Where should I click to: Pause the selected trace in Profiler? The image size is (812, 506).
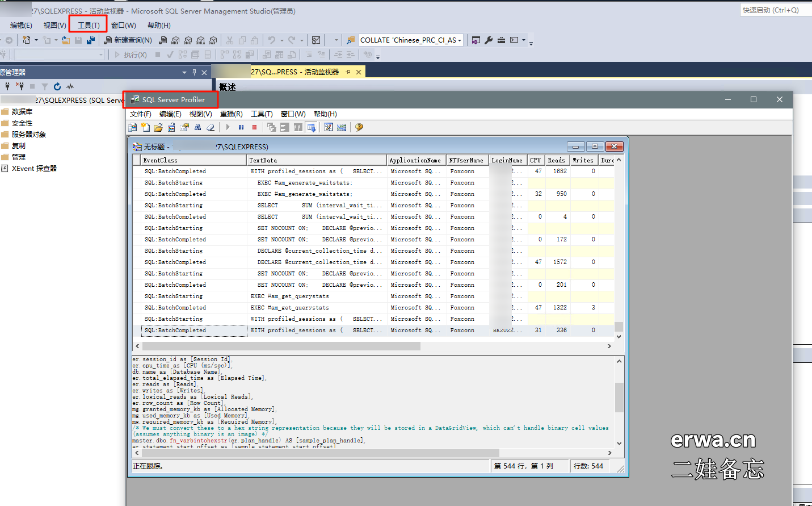click(241, 127)
